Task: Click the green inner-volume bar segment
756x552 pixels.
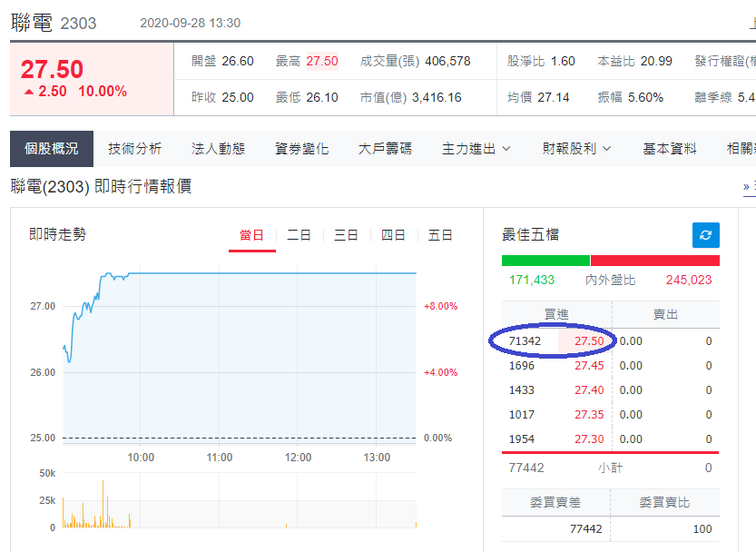Action: pos(545,261)
